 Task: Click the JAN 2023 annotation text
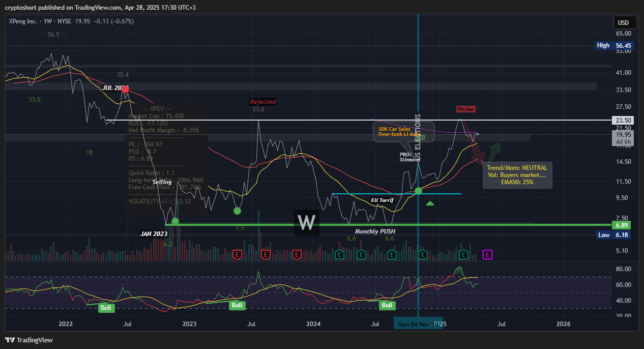(153, 234)
